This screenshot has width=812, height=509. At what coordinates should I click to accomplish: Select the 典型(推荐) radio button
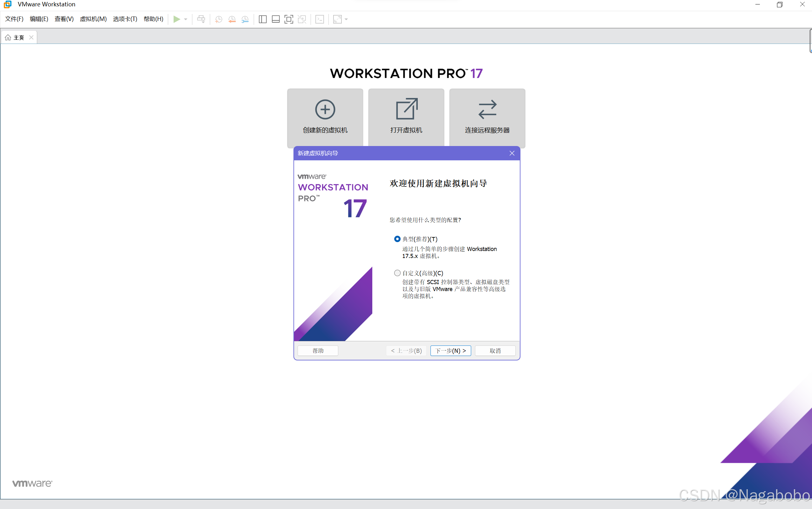tap(397, 239)
